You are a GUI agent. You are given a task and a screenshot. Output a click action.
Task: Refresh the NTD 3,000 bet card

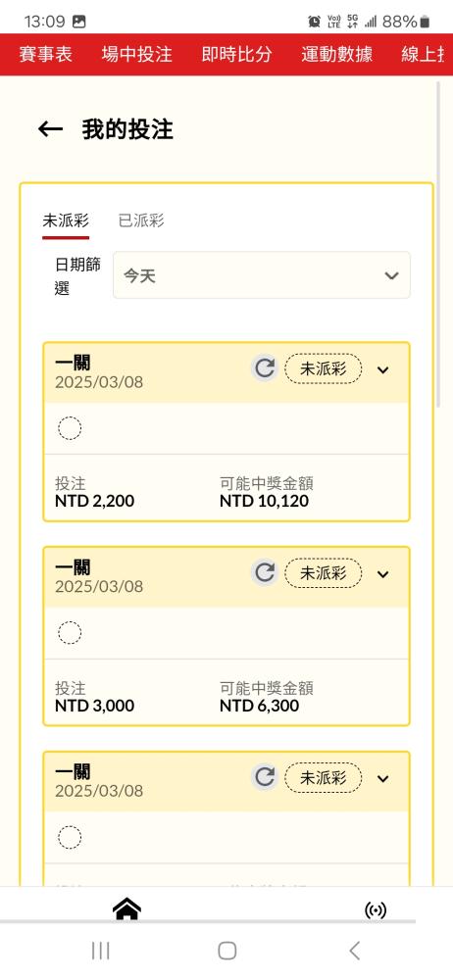click(x=265, y=573)
